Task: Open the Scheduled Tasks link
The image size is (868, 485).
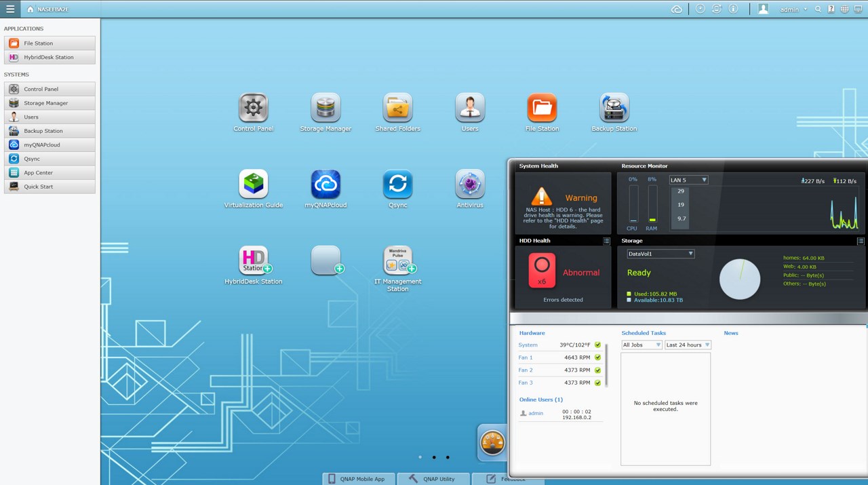Action: 644,333
